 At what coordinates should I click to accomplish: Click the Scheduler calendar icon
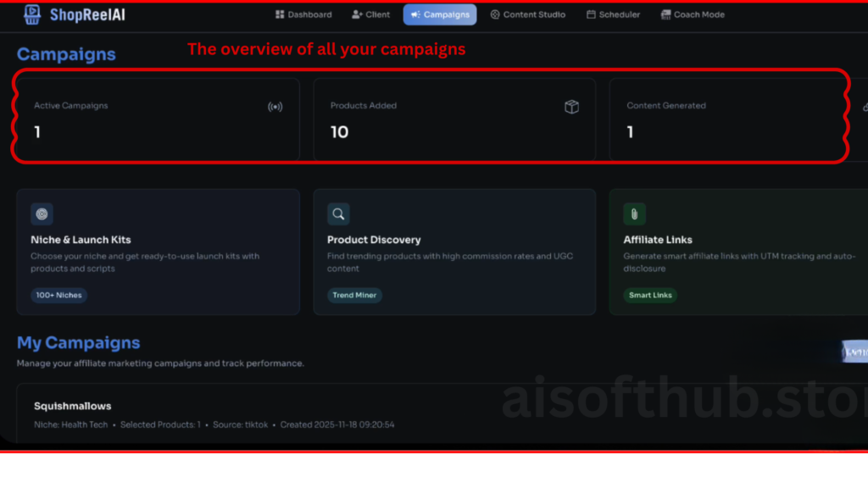click(x=591, y=14)
